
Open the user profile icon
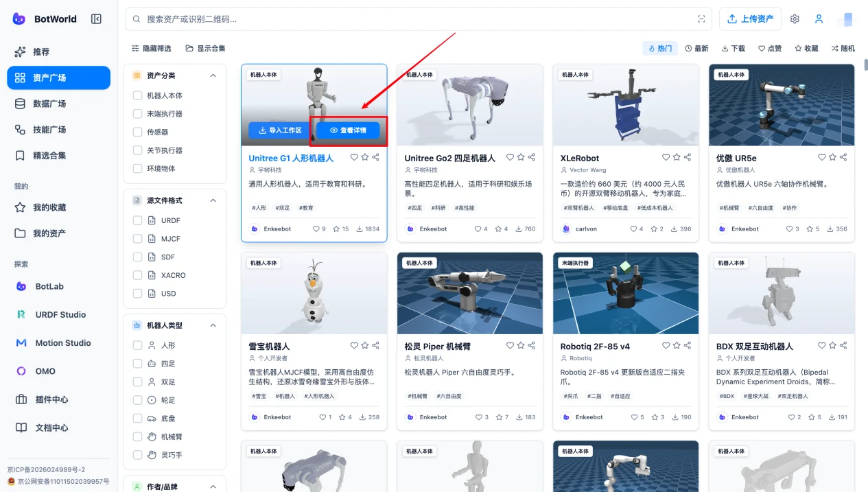click(x=819, y=19)
